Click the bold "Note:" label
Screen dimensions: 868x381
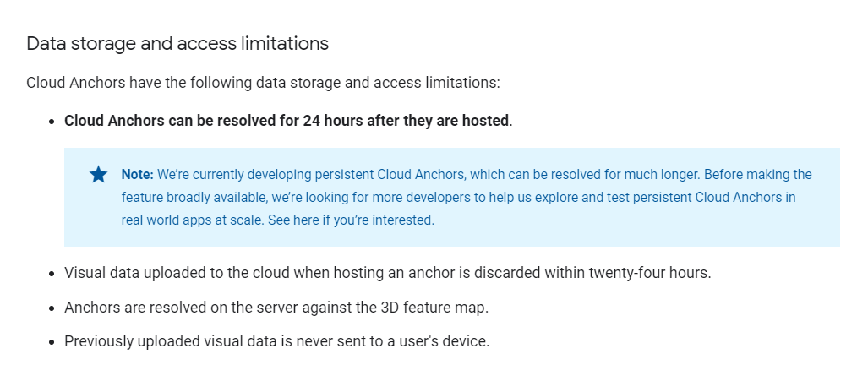(137, 175)
